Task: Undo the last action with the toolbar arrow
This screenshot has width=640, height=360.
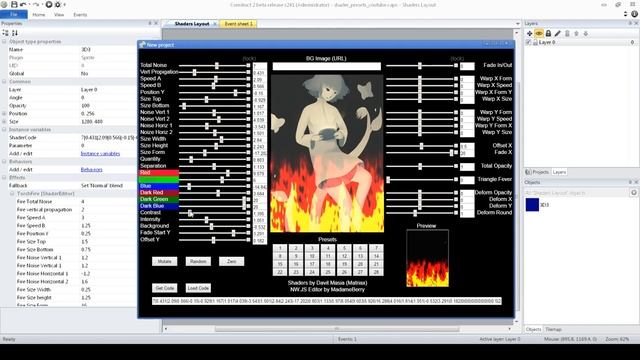Action: click(x=23, y=4)
